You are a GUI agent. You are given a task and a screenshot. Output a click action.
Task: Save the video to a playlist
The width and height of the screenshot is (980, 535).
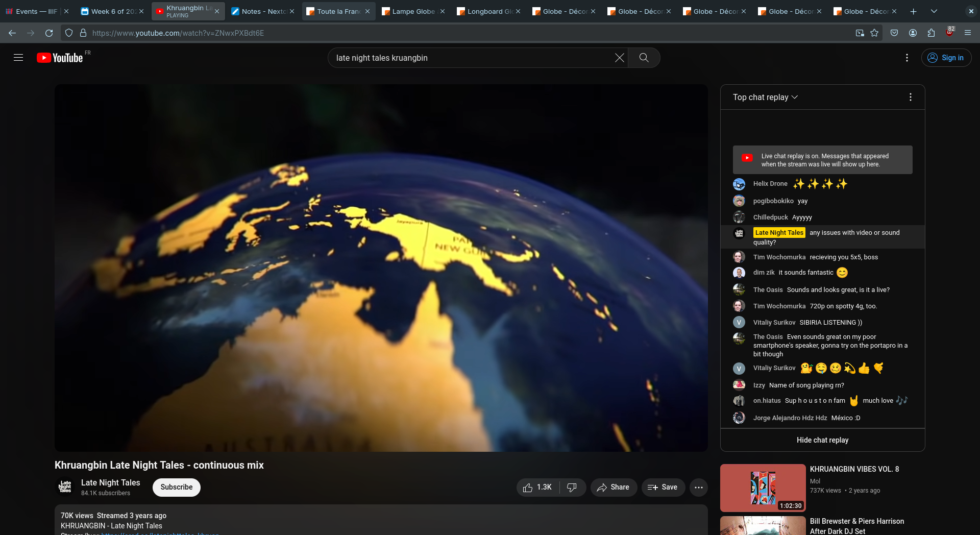[x=663, y=488]
